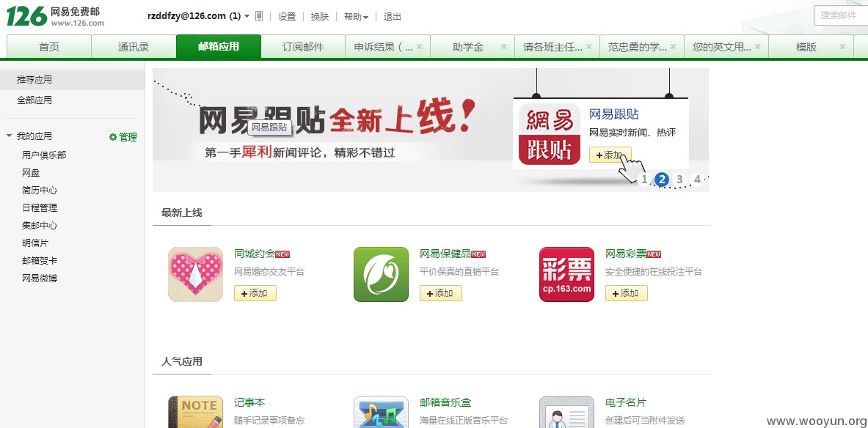Show banner slide 4

(697, 179)
